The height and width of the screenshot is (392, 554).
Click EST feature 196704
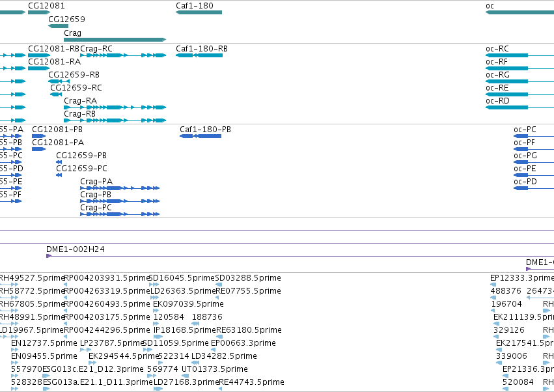click(493, 311)
